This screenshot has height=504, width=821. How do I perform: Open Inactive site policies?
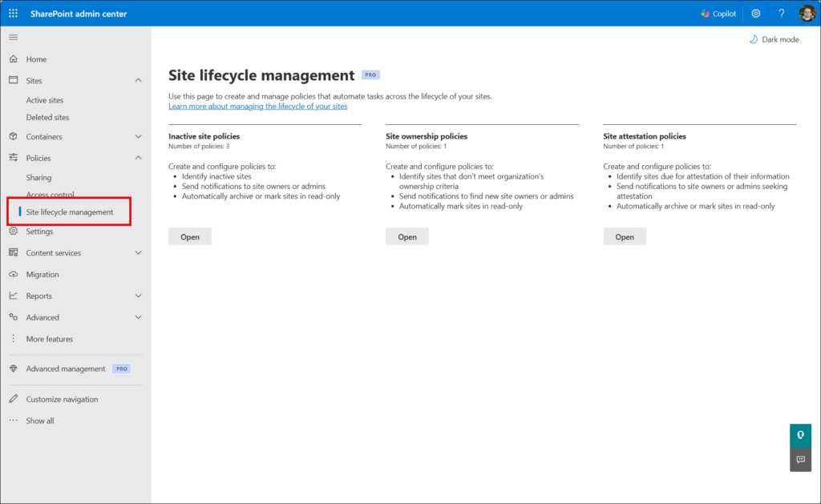pyautogui.click(x=190, y=236)
